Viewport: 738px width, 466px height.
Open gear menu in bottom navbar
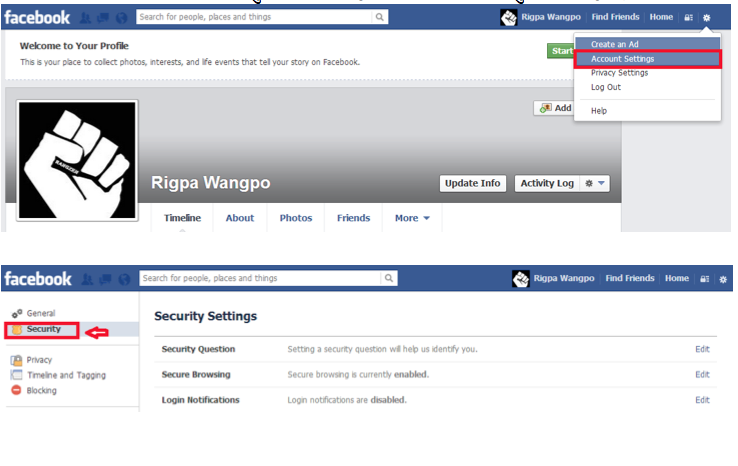pos(723,279)
